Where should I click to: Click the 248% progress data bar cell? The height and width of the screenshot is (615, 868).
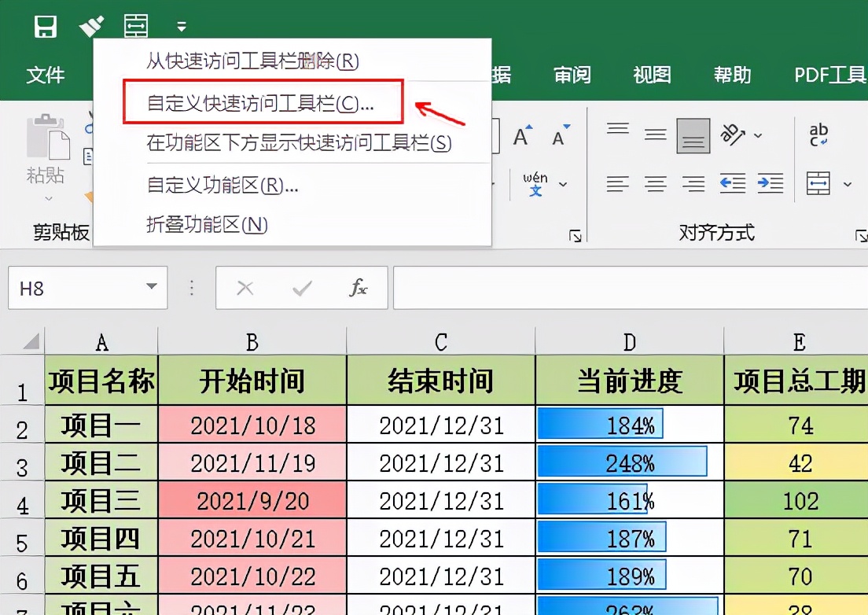tap(630, 462)
